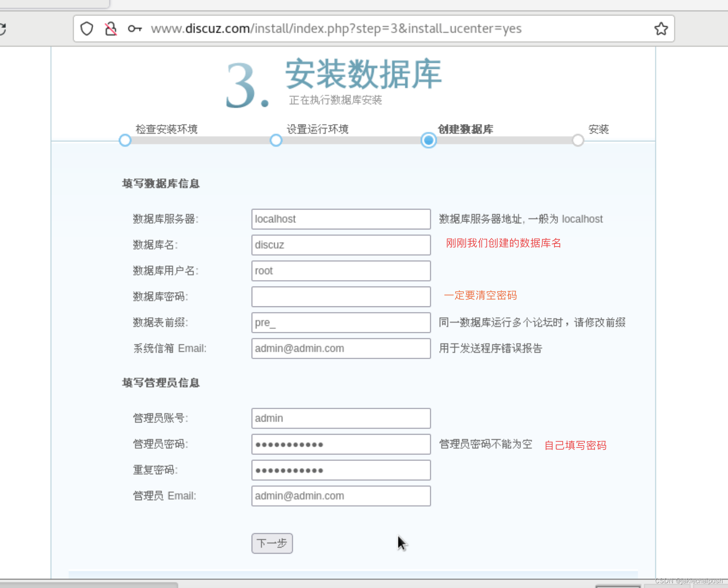Click the horizontal scrollbar at bottom
The image size is (728, 588).
[x=88, y=585]
